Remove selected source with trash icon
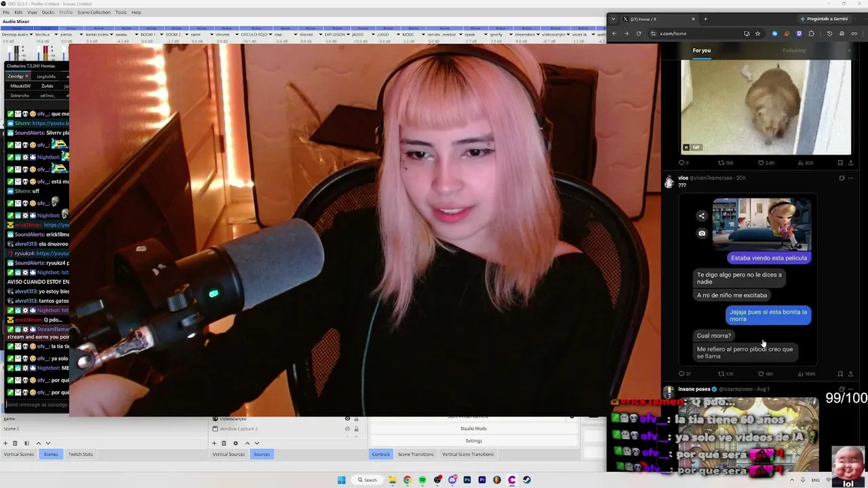 [x=224, y=443]
